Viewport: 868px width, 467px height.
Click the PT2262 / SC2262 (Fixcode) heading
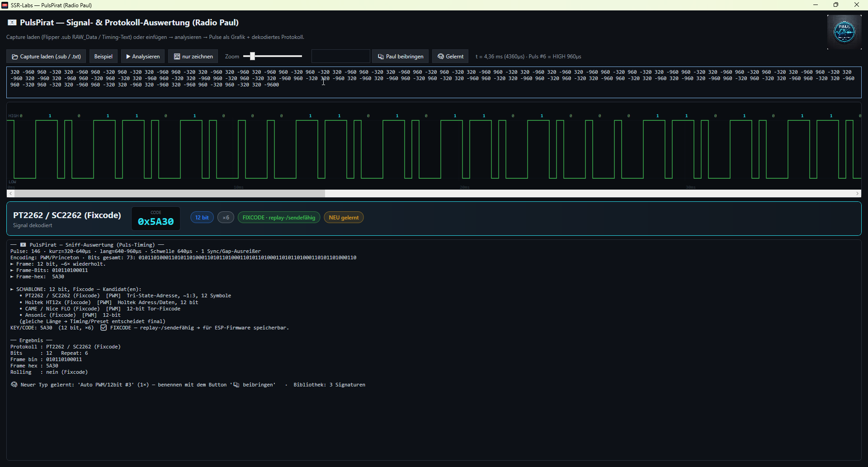(67, 215)
